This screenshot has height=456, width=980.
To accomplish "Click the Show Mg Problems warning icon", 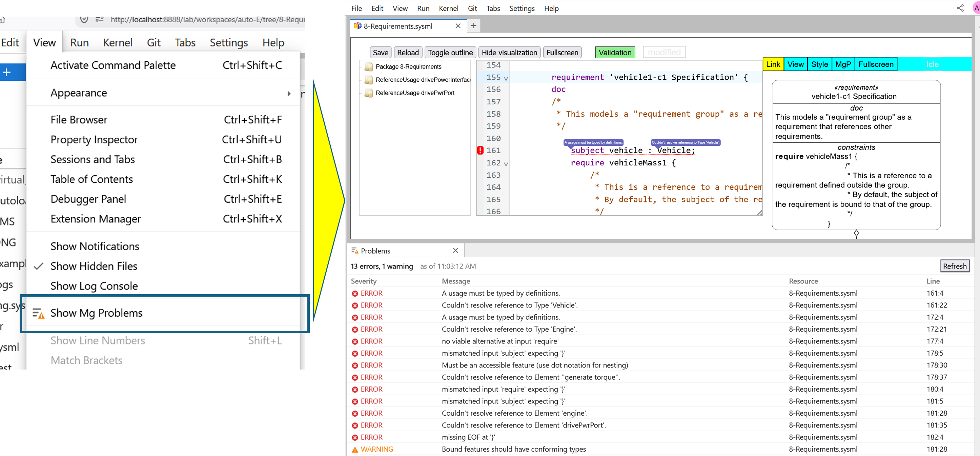I will click(38, 313).
